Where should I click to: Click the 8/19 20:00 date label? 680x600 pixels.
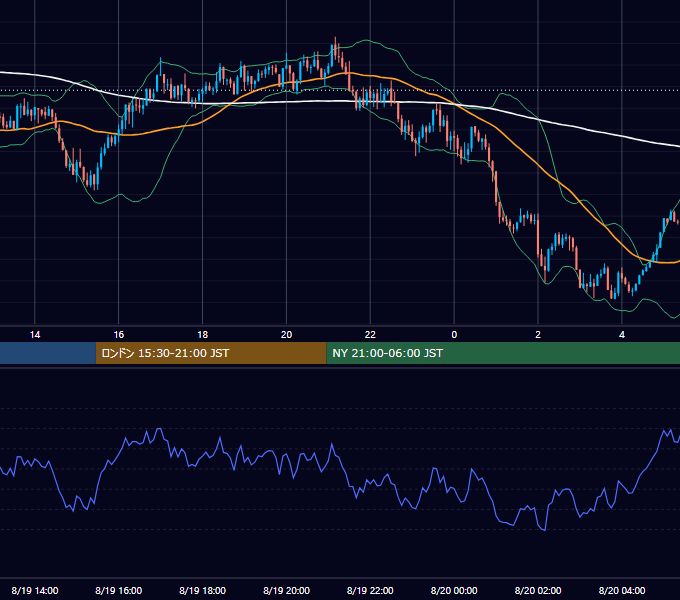(286, 590)
